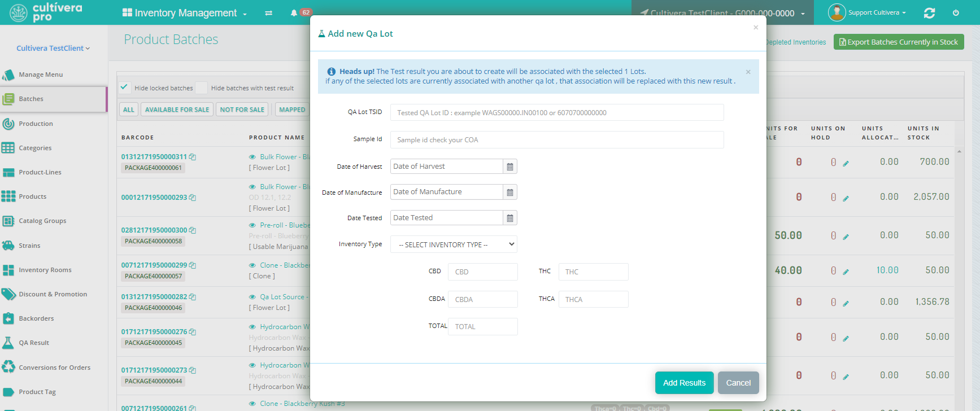Viewport: 980px width, 411px height.
Task: Click the THCA value field
Action: [x=594, y=299]
